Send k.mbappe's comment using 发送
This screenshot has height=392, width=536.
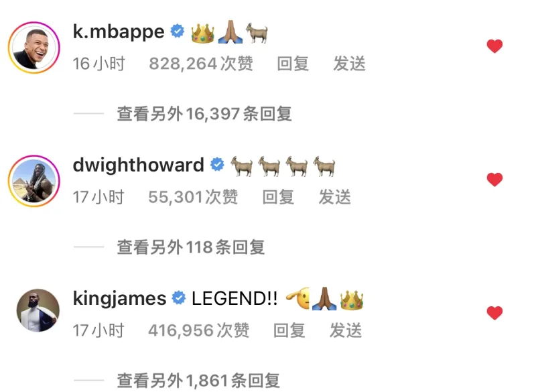coord(349,64)
